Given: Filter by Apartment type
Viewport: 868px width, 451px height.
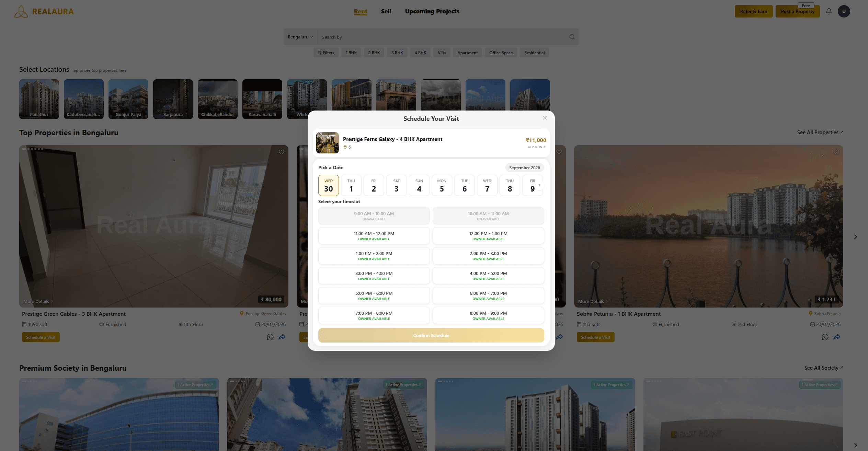Looking at the screenshot, I should click(467, 53).
